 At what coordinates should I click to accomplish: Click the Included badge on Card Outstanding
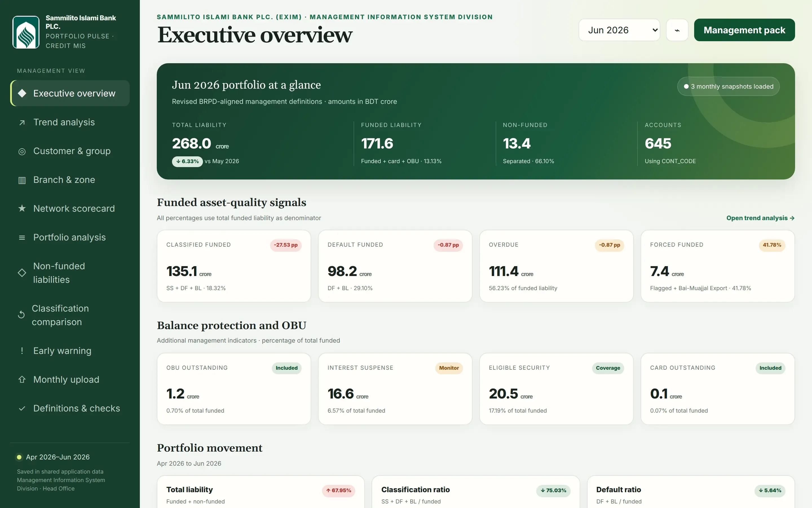click(x=770, y=368)
